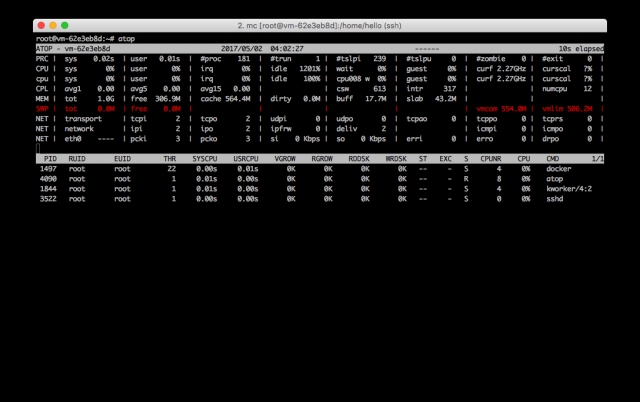Click the SYSCPU column header
This screenshot has width=640, height=402.
(204, 159)
